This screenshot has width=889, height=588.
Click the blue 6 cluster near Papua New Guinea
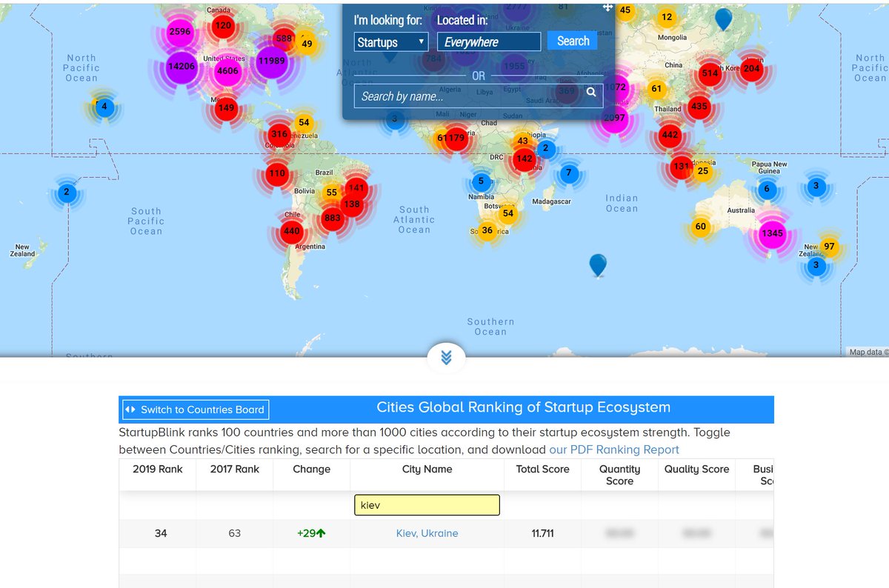coord(767,189)
